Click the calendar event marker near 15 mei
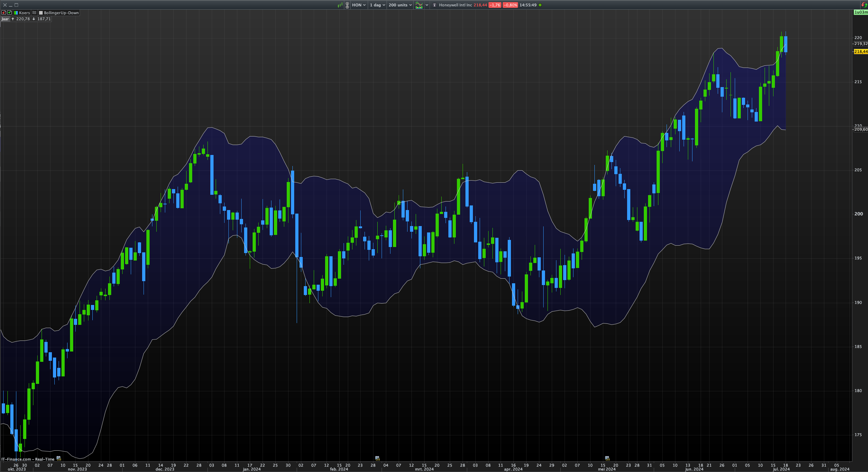Image resolution: width=868 pixels, height=472 pixels. click(607, 458)
